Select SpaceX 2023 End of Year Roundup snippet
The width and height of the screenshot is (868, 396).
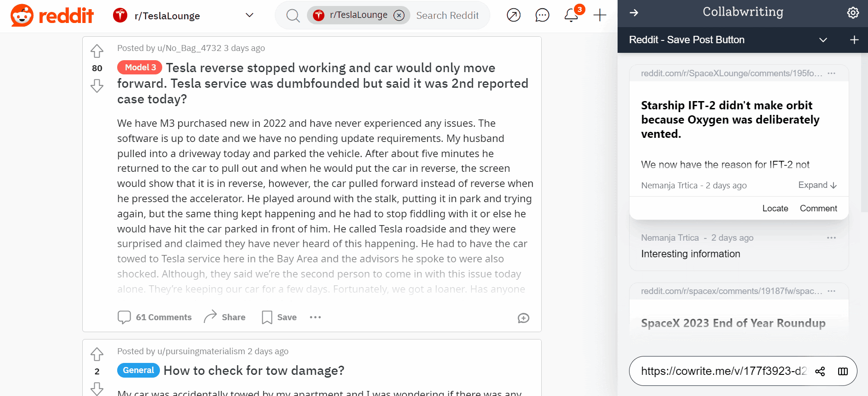733,323
